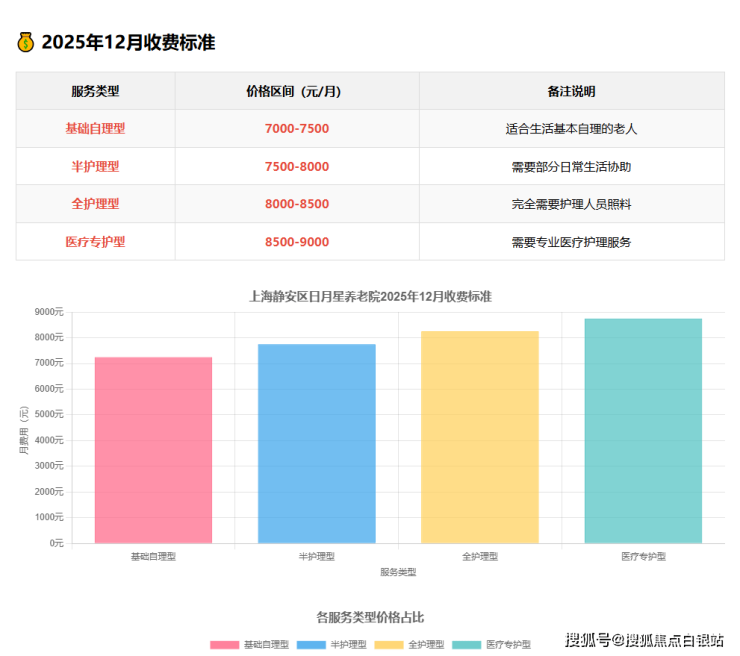Toggle 全护理型 series in the chart legend
Viewport: 740px width, 656px height.
click(x=414, y=645)
